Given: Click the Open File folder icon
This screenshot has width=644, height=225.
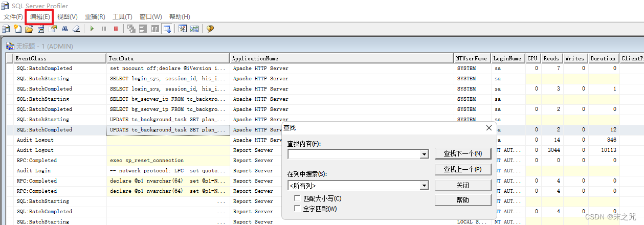Looking at the screenshot, I should pyautogui.click(x=29, y=29).
